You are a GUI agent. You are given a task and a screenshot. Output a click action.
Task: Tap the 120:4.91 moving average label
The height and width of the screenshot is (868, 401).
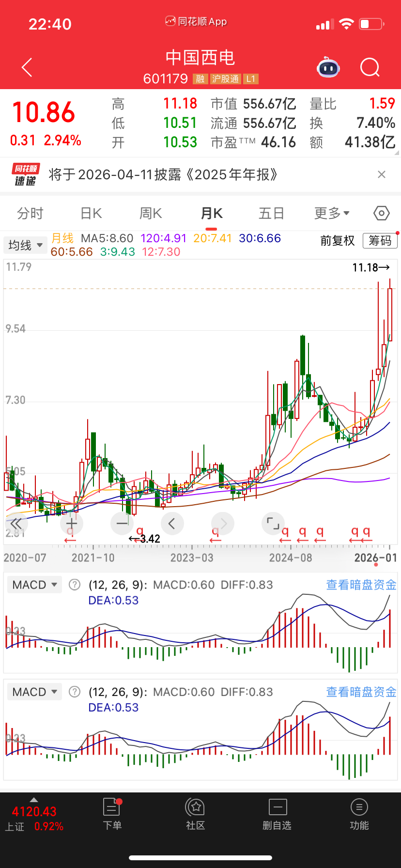(x=164, y=238)
